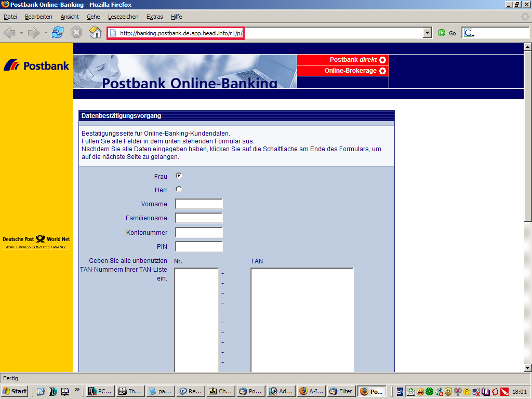Click the Go button label
Image resolution: width=532 pixels, height=399 pixels.
(x=453, y=33)
